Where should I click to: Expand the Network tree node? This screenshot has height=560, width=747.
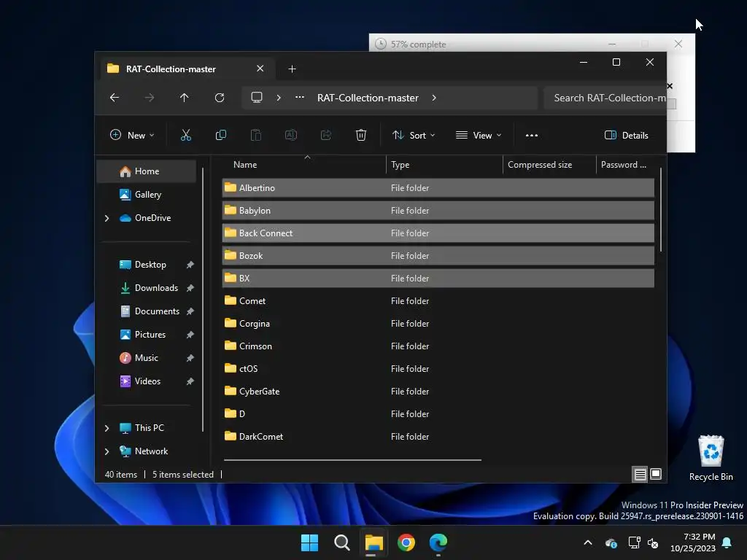point(107,451)
